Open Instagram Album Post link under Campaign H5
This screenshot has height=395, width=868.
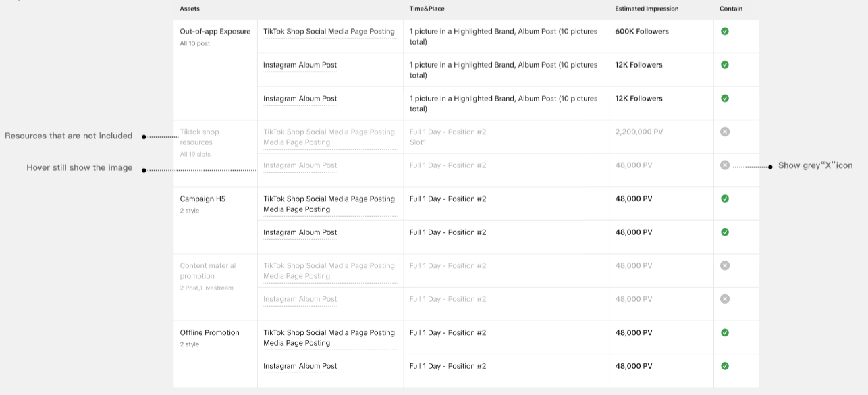[300, 232]
